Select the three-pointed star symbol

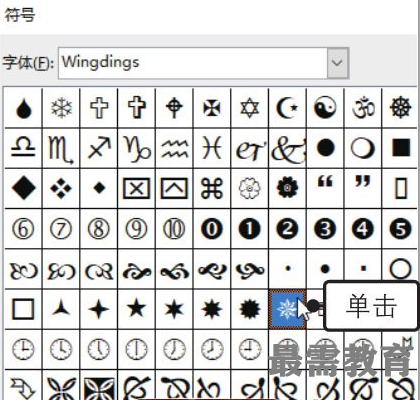62,307
